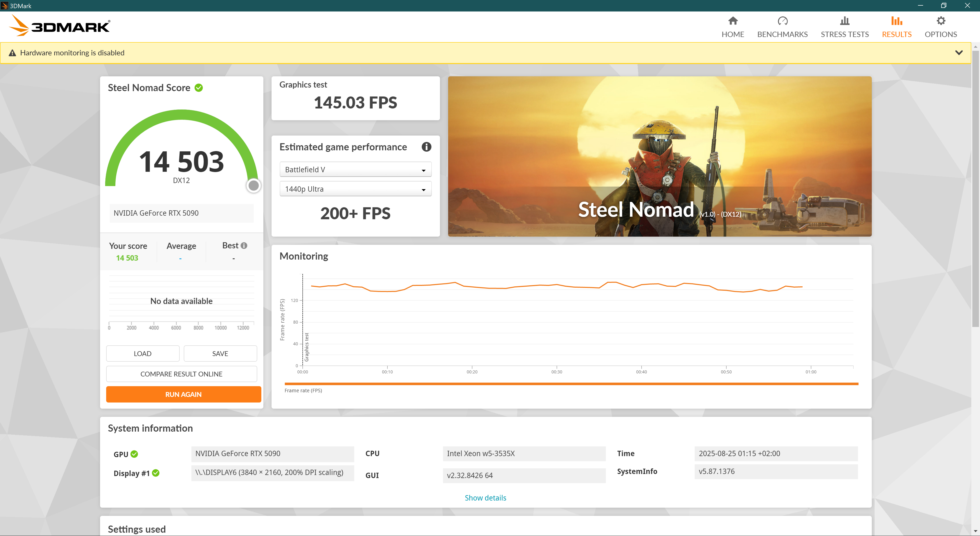The image size is (980, 536).
Task: Click the RUN AGAIN button
Action: [183, 395]
